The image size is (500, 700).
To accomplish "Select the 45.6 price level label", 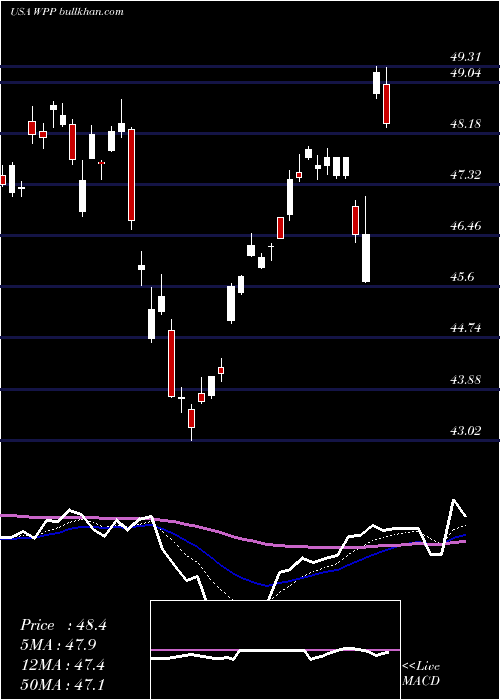I will 462,277.
